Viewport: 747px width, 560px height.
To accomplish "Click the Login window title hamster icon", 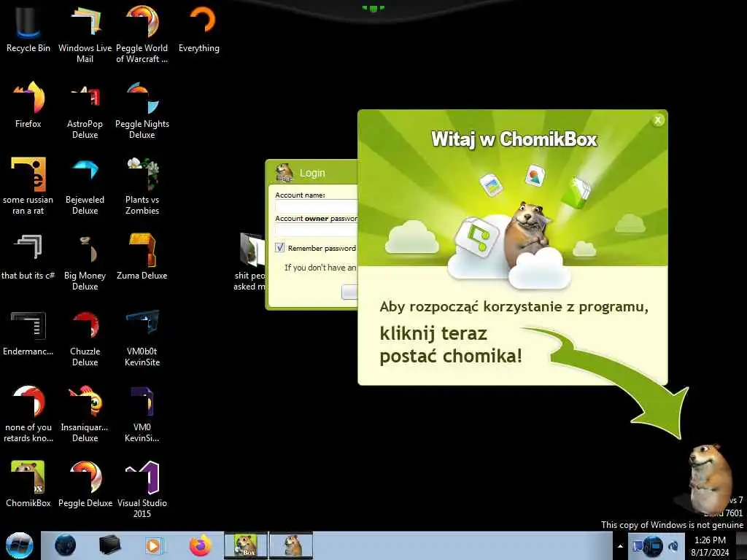I will click(285, 173).
